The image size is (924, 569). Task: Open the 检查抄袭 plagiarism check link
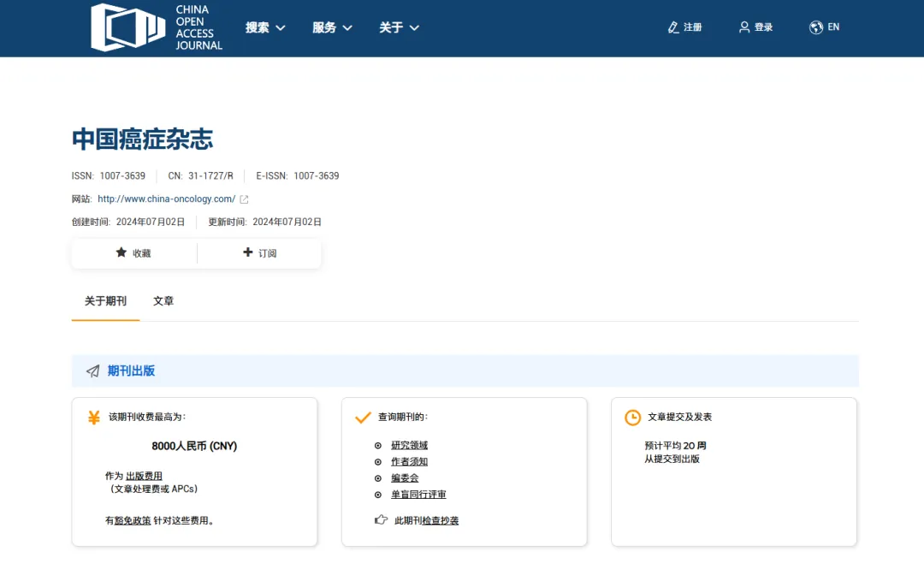point(441,520)
